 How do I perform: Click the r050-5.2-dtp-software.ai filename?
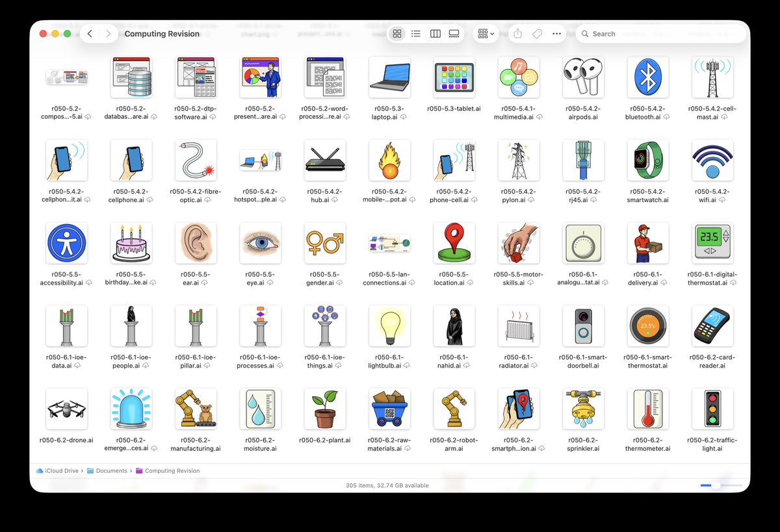click(x=196, y=112)
